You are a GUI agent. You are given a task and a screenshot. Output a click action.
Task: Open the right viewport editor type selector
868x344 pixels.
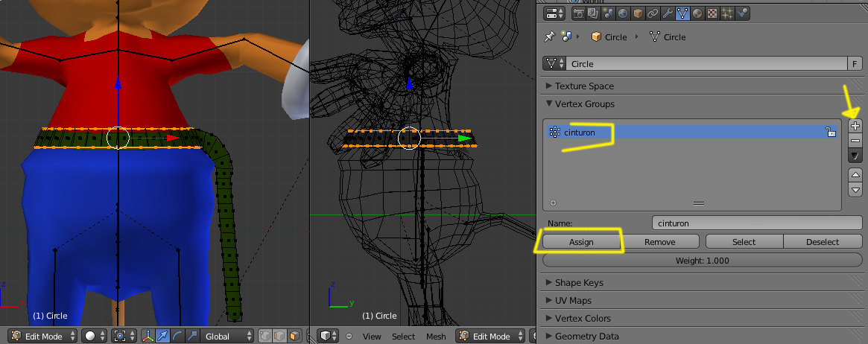tap(329, 336)
